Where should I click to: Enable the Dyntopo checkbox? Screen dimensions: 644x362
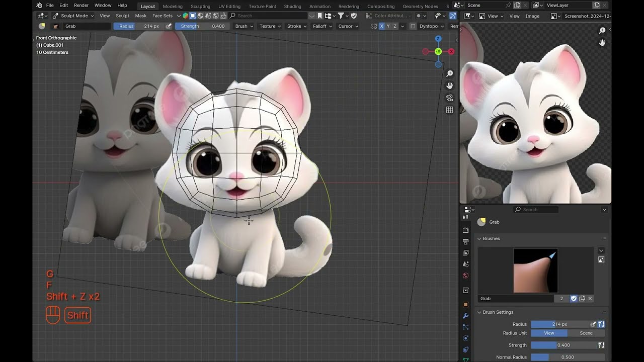[413, 26]
